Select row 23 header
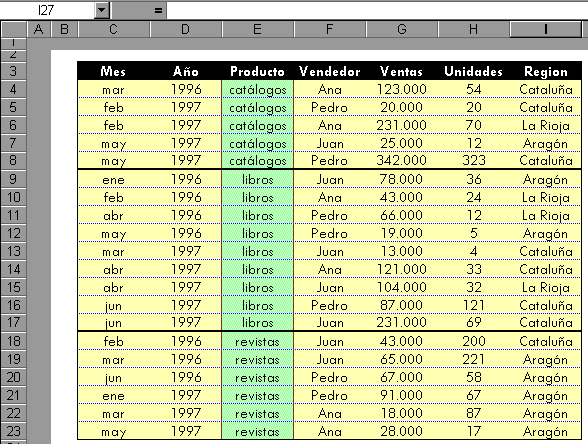 [13, 431]
